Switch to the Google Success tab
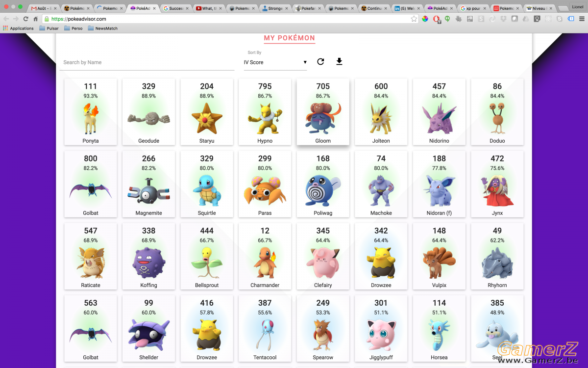This screenshot has height=368, width=588. point(176,8)
